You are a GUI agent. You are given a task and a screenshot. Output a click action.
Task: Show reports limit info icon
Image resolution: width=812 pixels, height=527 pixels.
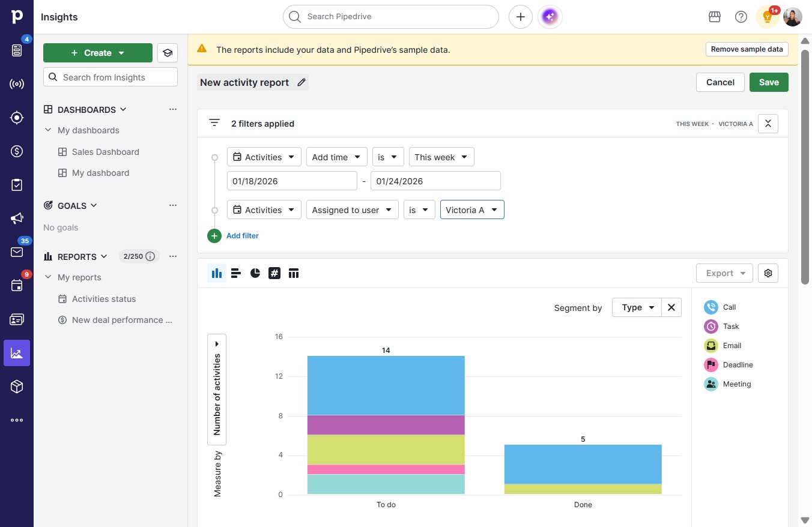coord(150,256)
